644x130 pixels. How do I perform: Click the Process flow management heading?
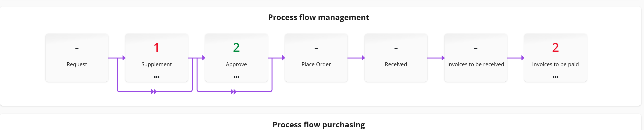[318, 17]
